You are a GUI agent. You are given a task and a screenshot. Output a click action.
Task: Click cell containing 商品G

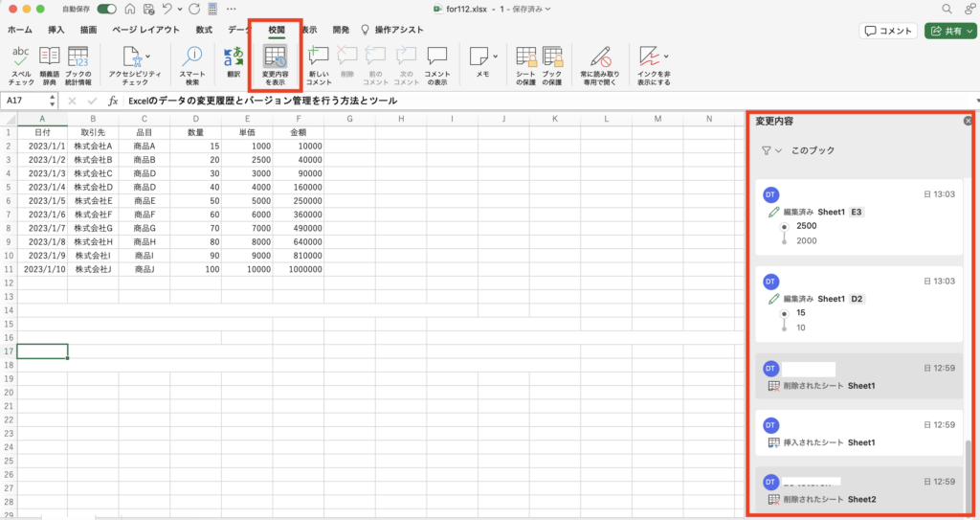(145, 229)
